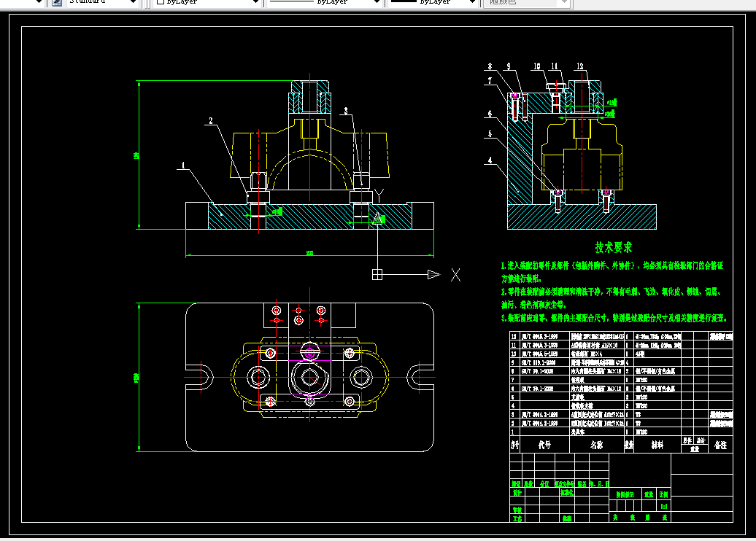Click the 名称 header in parts list
The height and width of the screenshot is (541, 756).
597,445
